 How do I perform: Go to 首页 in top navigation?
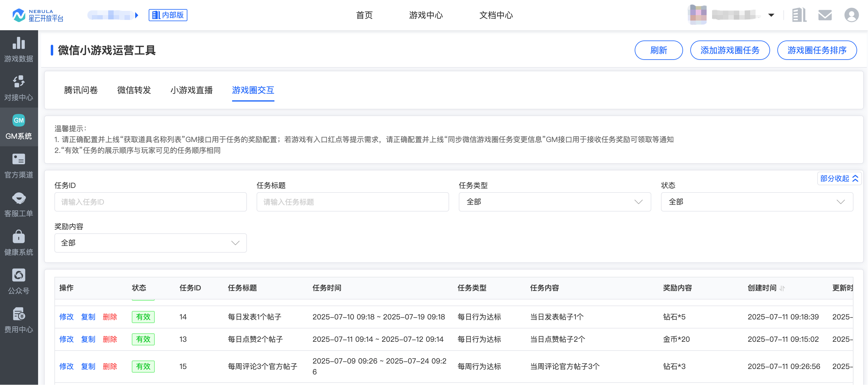(364, 15)
